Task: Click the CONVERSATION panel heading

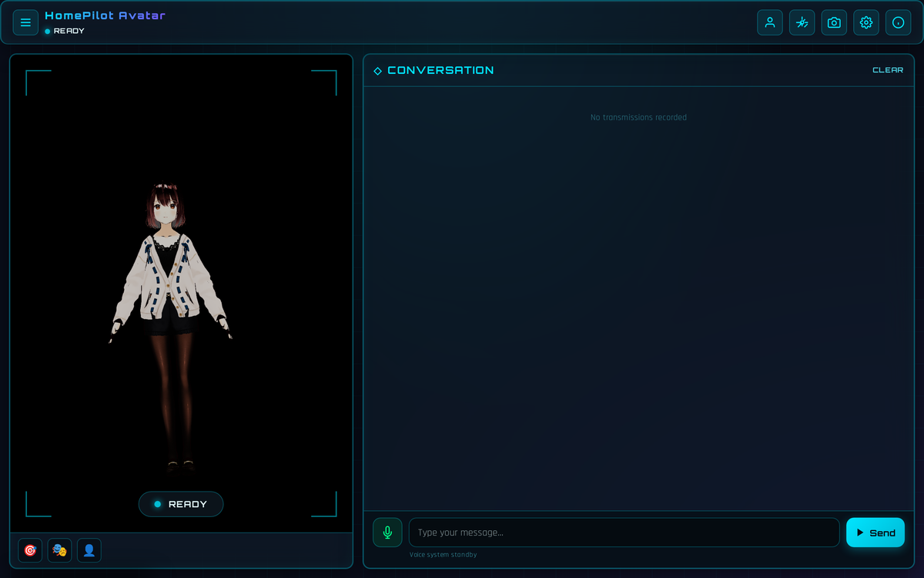Action: [x=440, y=70]
